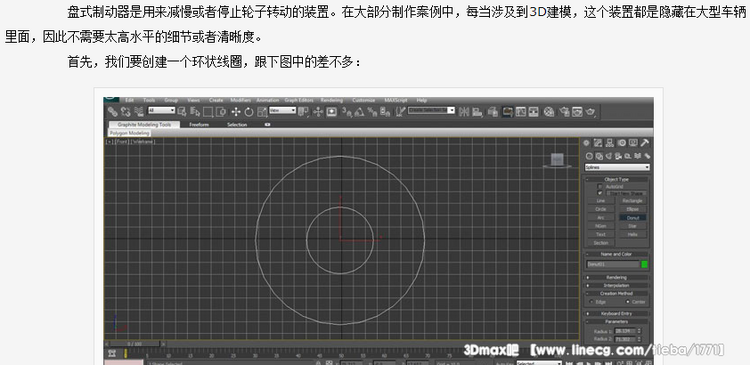This screenshot has width=750, height=365.
Task: Open the Customize menu
Action: 364,100
